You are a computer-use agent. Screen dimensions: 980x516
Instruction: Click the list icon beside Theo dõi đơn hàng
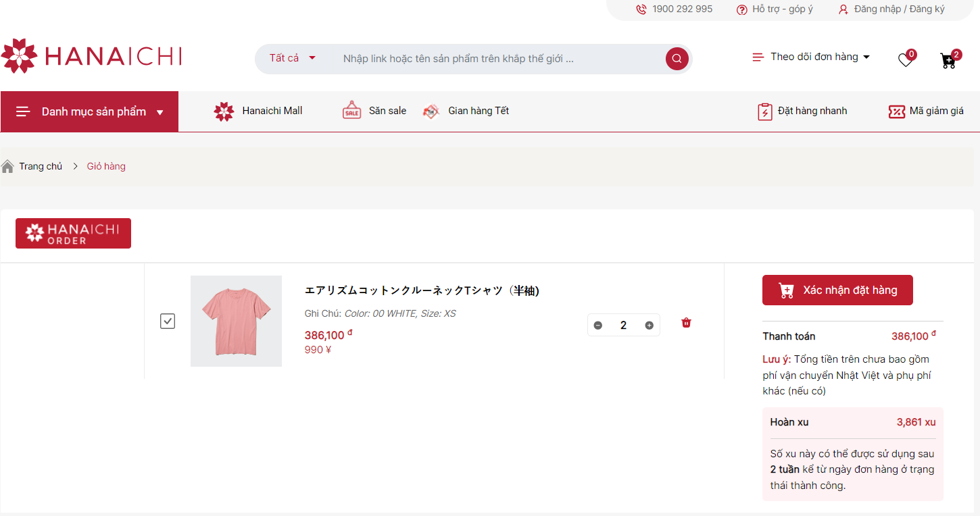758,57
